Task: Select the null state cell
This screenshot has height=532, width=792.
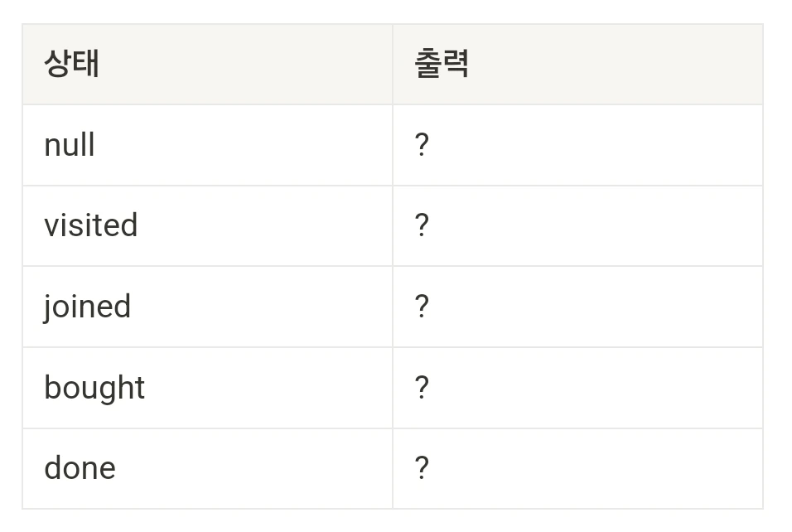Action: tap(207, 145)
